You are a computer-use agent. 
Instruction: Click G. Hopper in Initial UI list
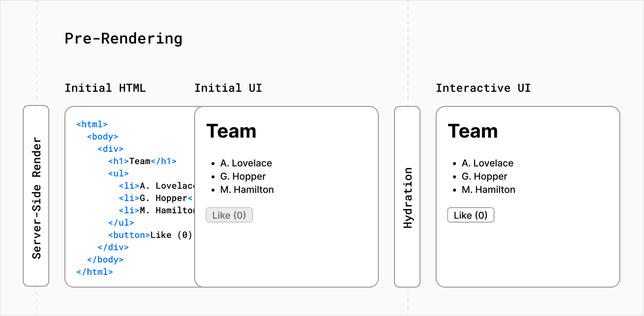tap(243, 176)
